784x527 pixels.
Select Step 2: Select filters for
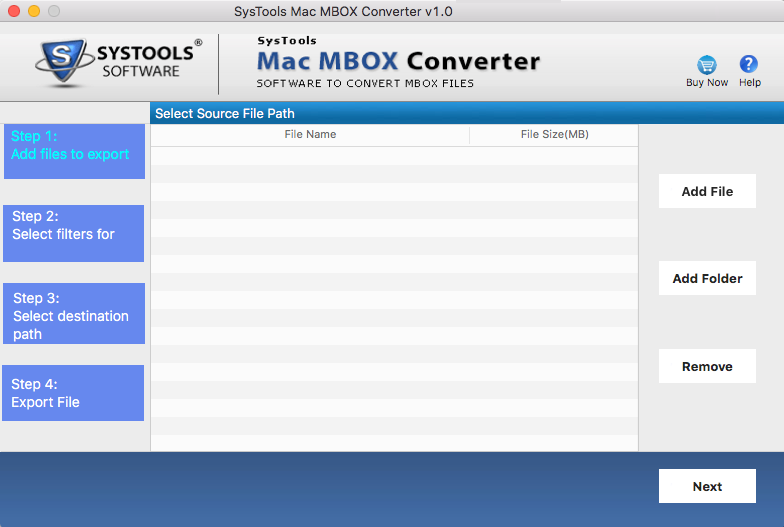74,233
